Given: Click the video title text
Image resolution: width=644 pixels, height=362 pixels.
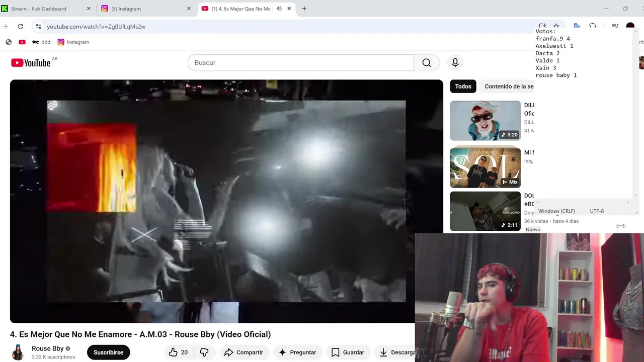Looking at the screenshot, I should pos(140,334).
